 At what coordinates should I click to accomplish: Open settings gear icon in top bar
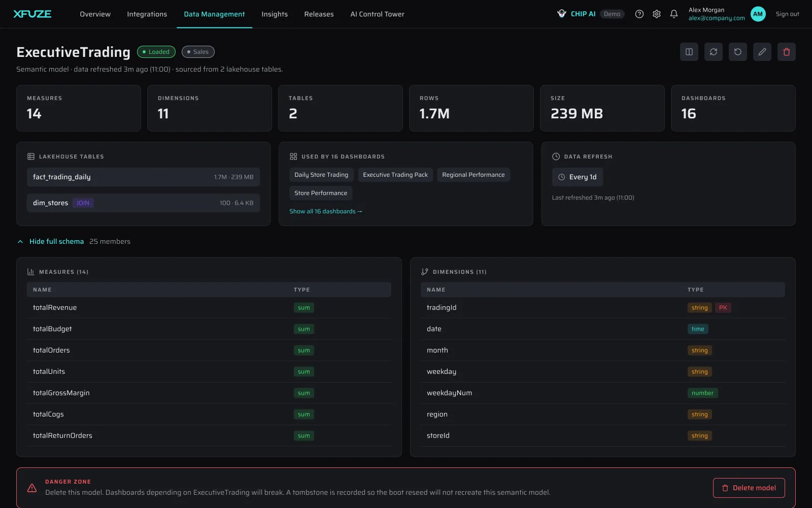pos(657,14)
